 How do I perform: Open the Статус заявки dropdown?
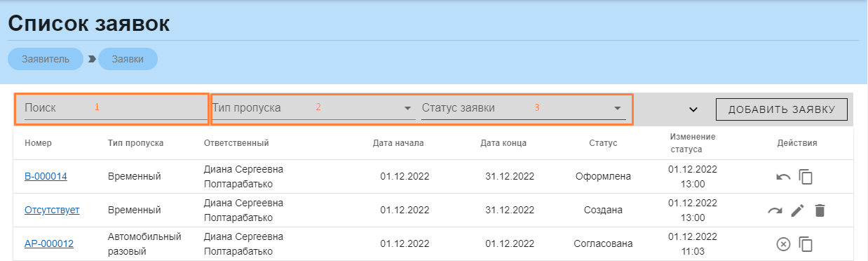(522, 108)
